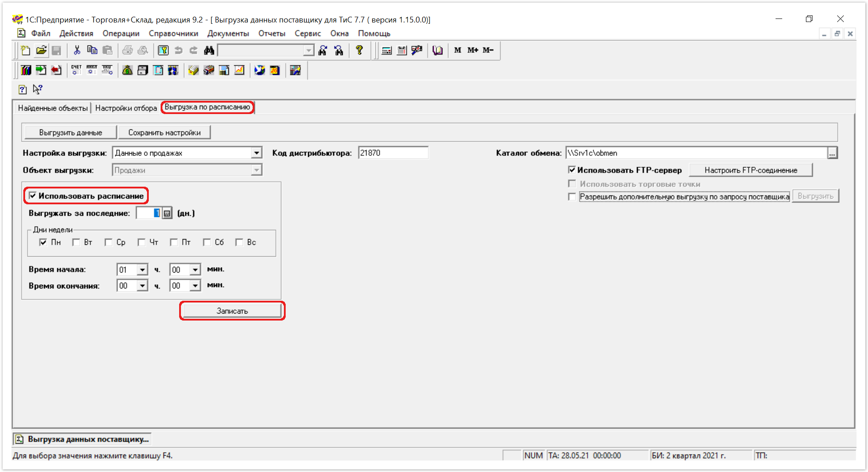
Task: Expand start time minutes dropdown
Action: tap(195, 269)
